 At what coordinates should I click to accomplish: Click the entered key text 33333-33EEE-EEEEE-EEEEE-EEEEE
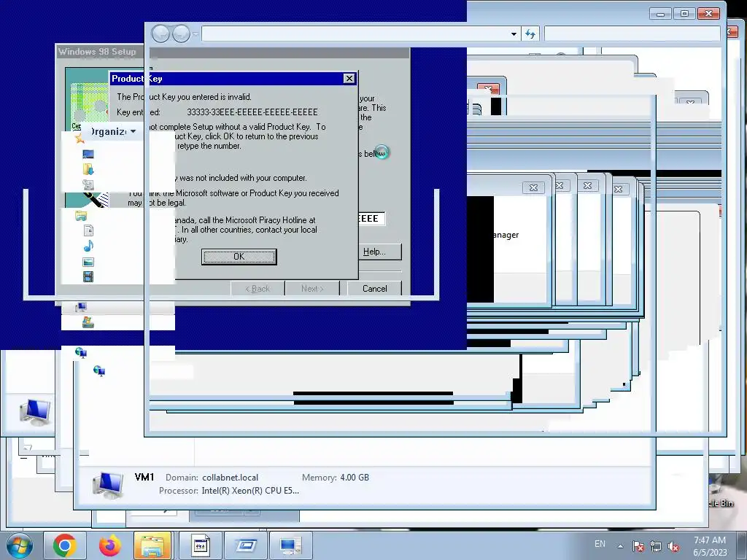point(252,112)
